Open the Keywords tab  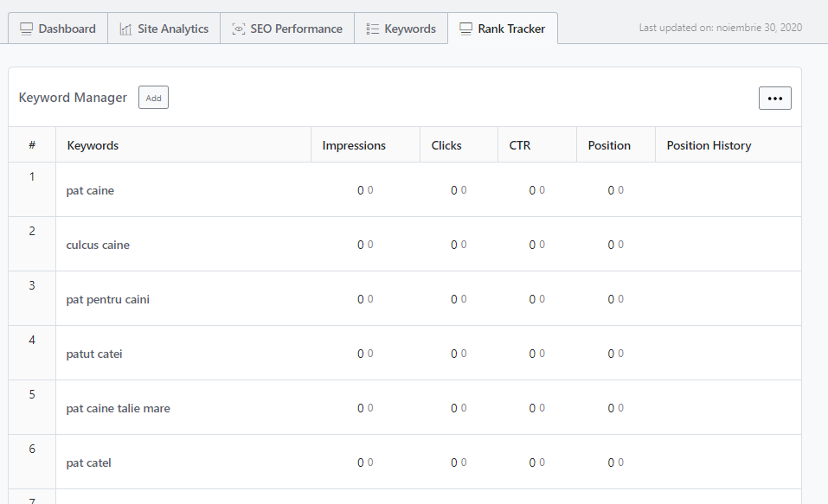(409, 29)
